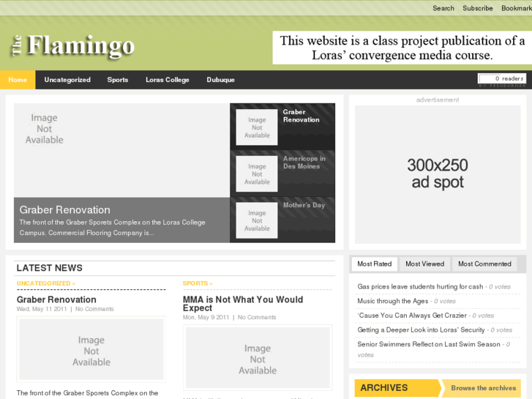
Task: Open Getting a Deeper Look into Loras' Security
Action: (x=421, y=329)
